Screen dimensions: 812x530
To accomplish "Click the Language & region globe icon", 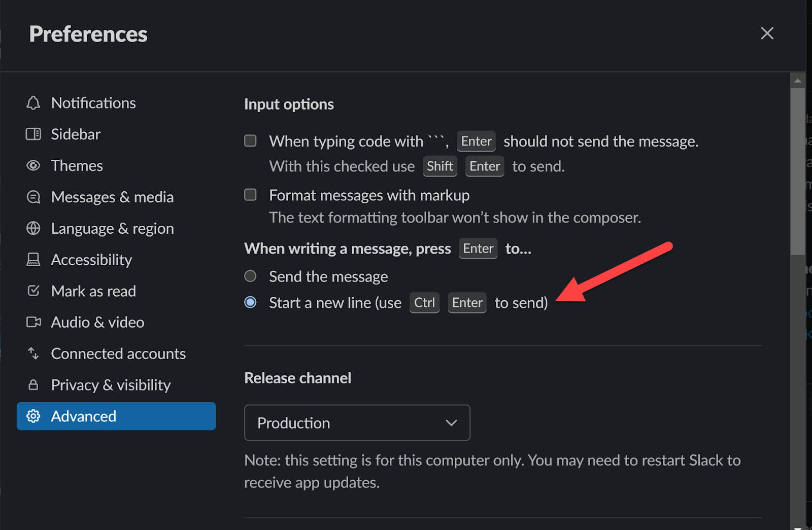I will [33, 228].
